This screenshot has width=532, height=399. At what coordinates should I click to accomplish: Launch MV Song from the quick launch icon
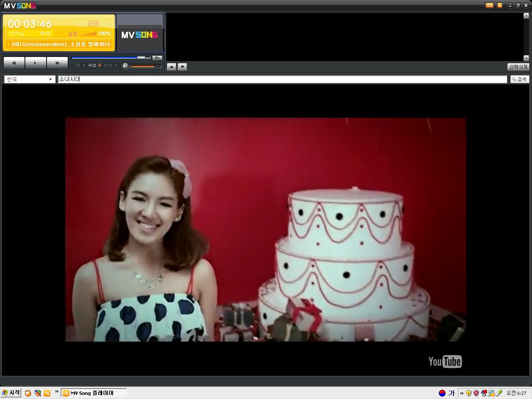pos(47,393)
